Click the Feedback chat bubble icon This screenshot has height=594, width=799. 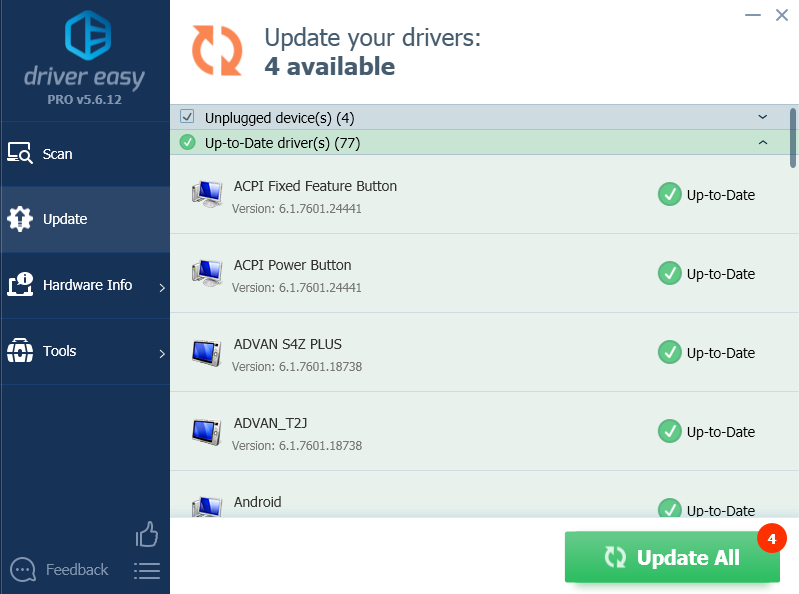tap(23, 570)
